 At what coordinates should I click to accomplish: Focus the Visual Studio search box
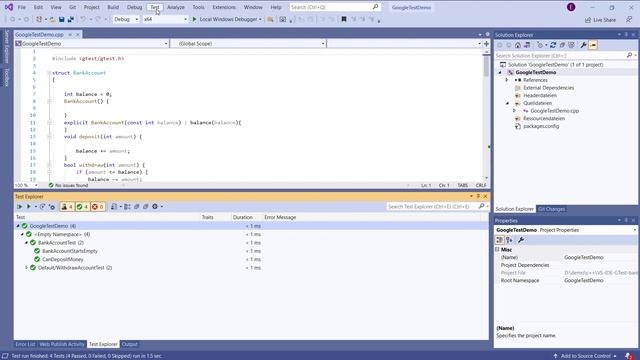[335, 7]
